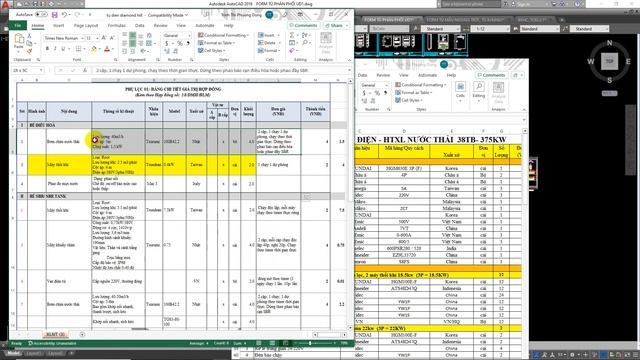Viewport: 640px width, 360px height.
Task: Click Decrease Font Size icon
Action: [x=112, y=38]
